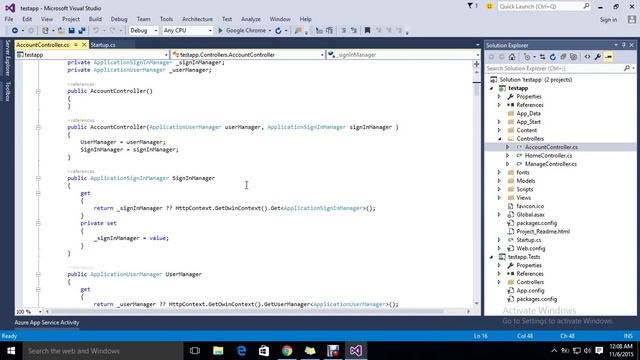Open the Architecture menu
Image resolution: width=640 pixels, height=360 pixels.
point(197,19)
